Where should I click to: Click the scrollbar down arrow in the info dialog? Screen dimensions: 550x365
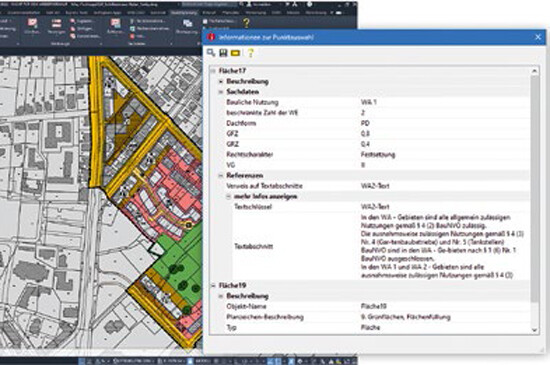coord(535,330)
